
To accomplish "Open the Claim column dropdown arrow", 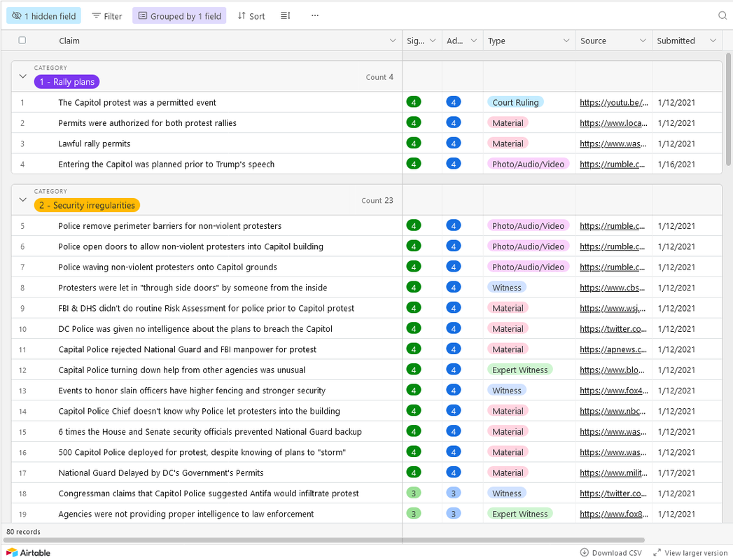I will coord(393,41).
